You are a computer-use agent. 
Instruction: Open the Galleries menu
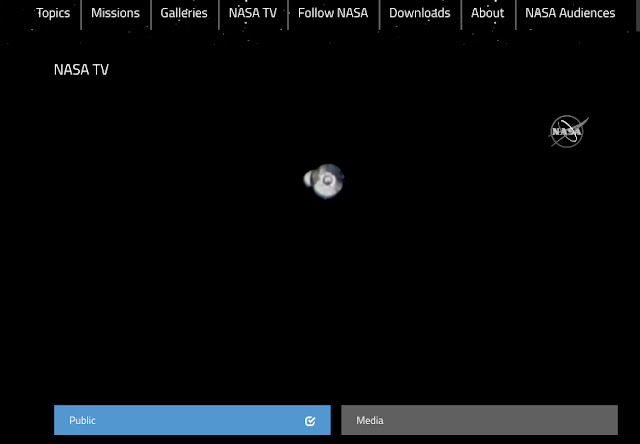[x=184, y=13]
